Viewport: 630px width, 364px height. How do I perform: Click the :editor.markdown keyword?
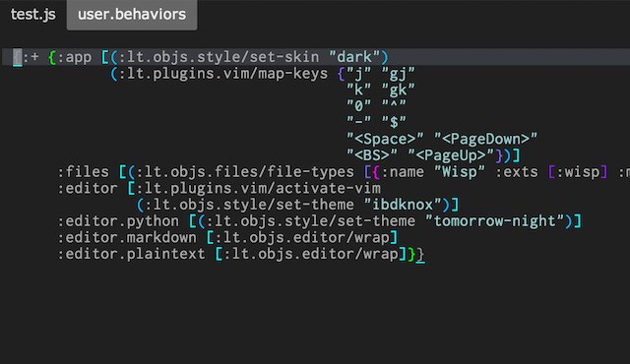point(127,237)
